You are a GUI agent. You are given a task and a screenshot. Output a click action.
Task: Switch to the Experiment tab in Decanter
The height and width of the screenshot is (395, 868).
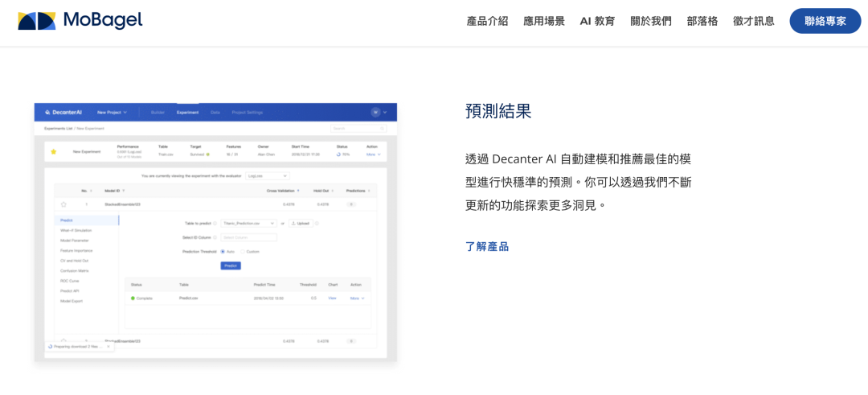coord(187,113)
